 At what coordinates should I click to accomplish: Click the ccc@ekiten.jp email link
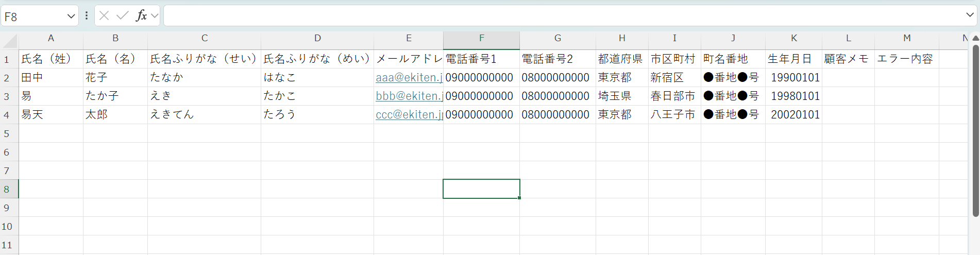pyautogui.click(x=409, y=115)
